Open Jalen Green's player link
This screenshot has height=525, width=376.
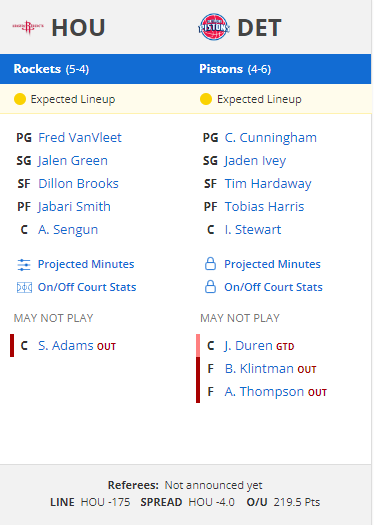73,161
